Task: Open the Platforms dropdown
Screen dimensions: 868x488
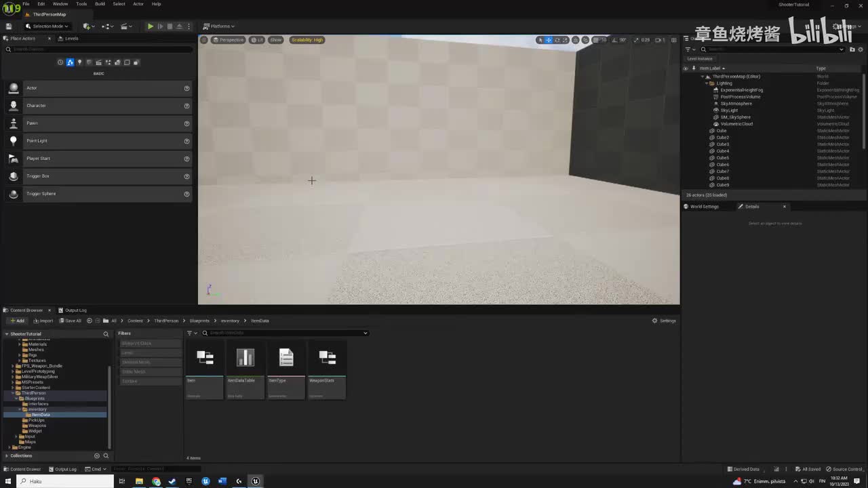Action: [x=218, y=26]
